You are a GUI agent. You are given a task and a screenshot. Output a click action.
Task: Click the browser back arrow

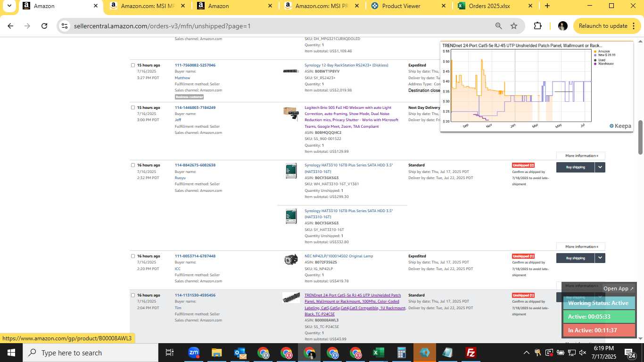pos(10,26)
